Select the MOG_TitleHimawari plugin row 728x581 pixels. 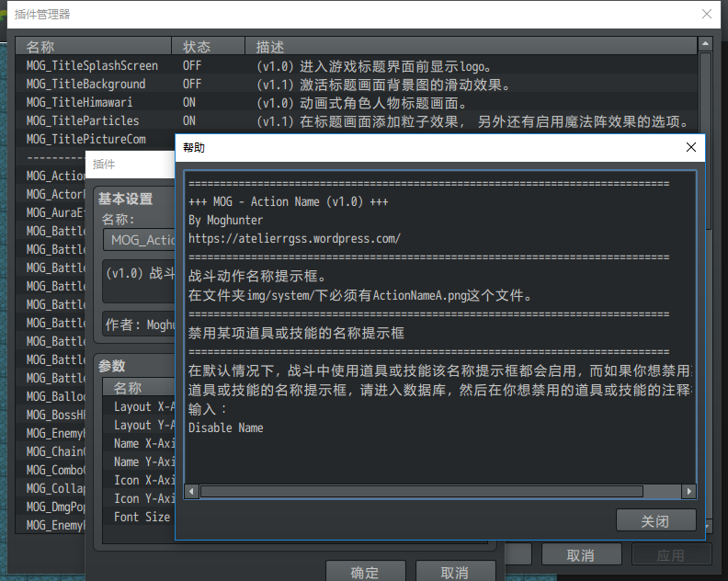pos(356,102)
